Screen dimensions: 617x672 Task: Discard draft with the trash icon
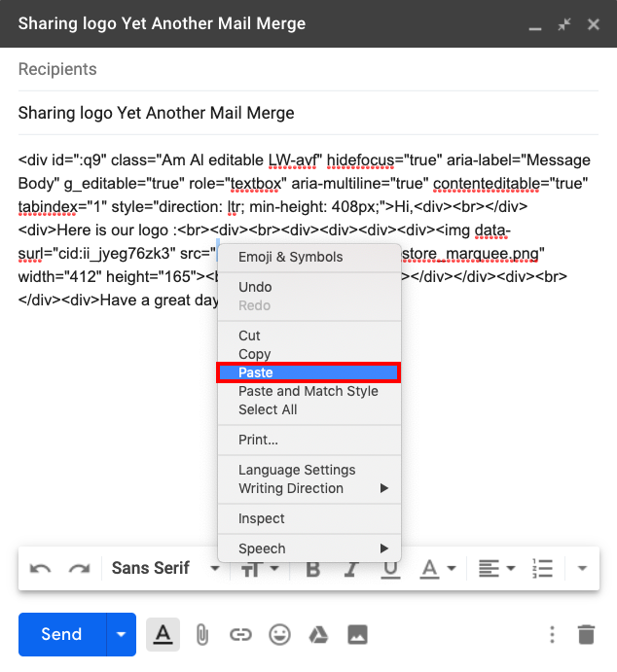(585, 635)
